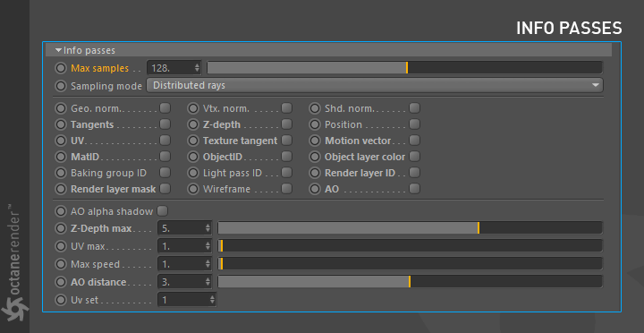
Task: Click the Z-Depth max animation dot
Action: pyautogui.click(x=61, y=228)
